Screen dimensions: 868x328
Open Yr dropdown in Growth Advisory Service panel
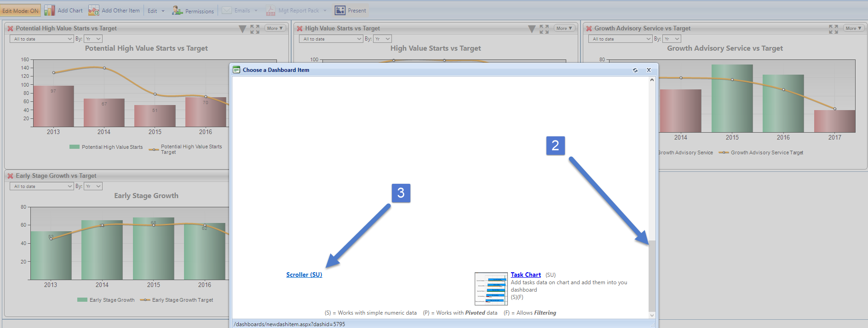672,39
